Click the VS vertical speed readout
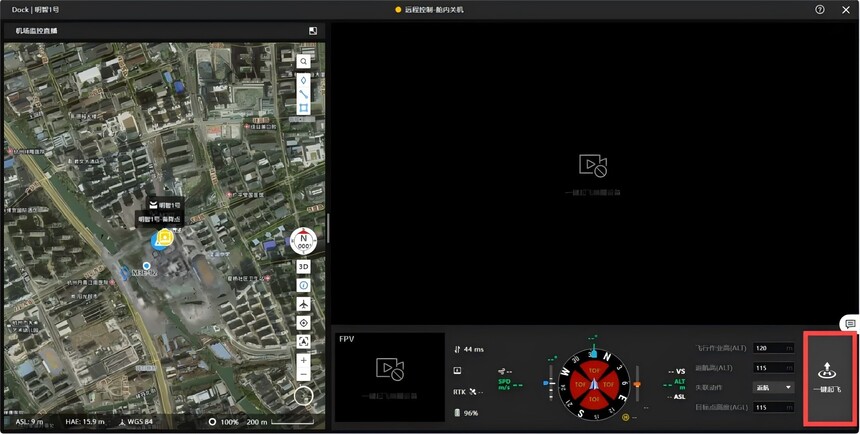860x434 pixels. [677, 371]
